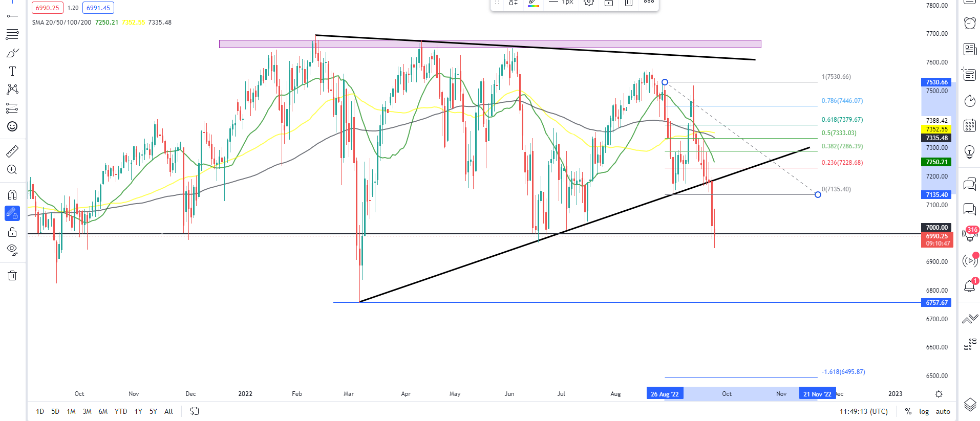Toggle magnet mode for drawings

tap(12, 194)
